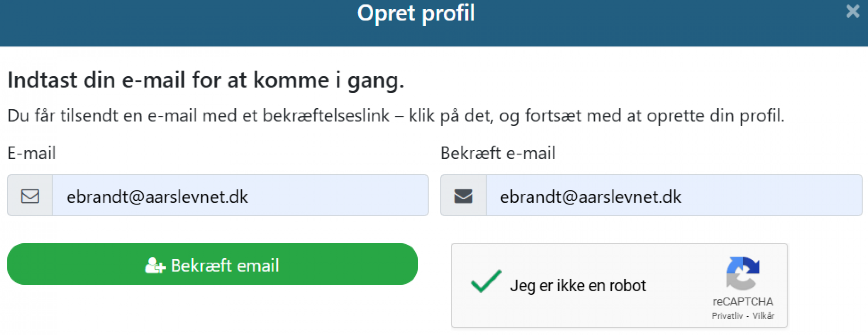Click the 'E-mail' field label
This screenshot has width=868, height=335.
32,153
